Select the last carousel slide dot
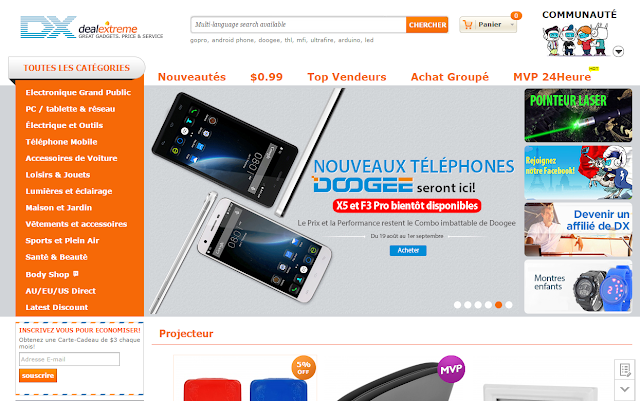The height and width of the screenshot is (401, 640). pos(509,305)
